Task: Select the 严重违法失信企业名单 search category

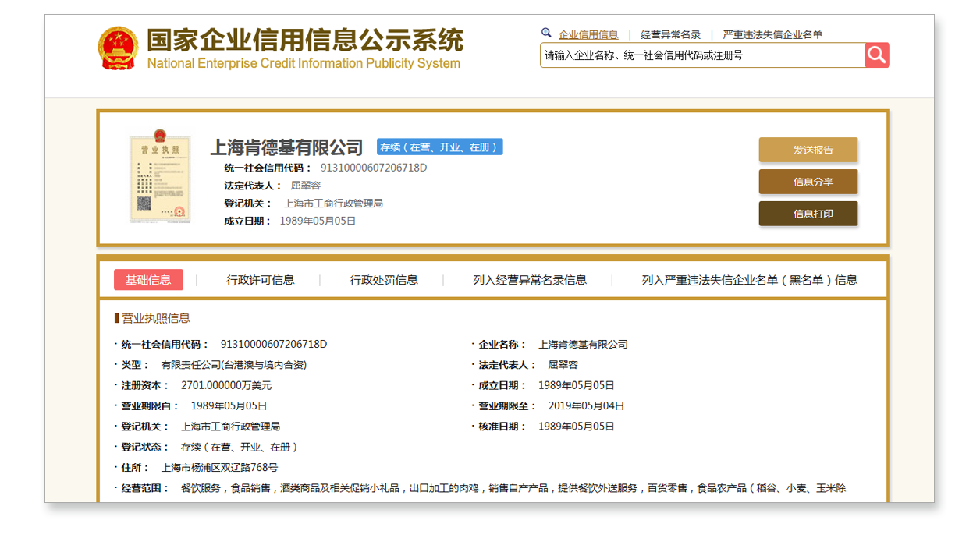Action: pos(772,34)
